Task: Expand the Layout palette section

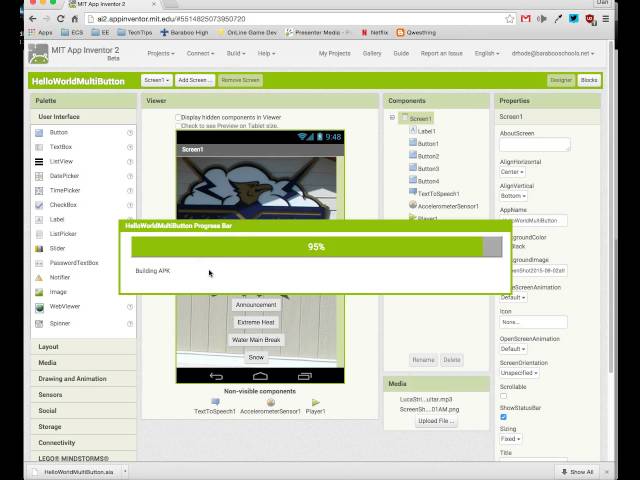Action: 84,347
